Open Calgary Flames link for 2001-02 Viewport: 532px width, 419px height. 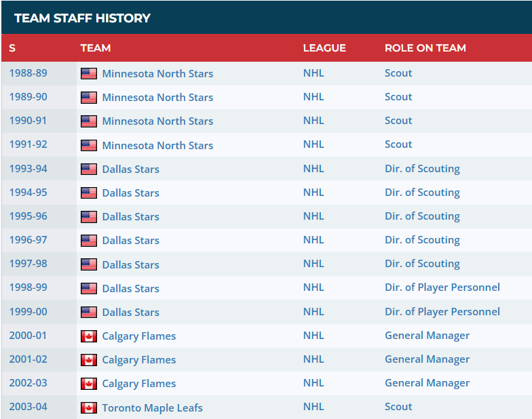(x=139, y=359)
